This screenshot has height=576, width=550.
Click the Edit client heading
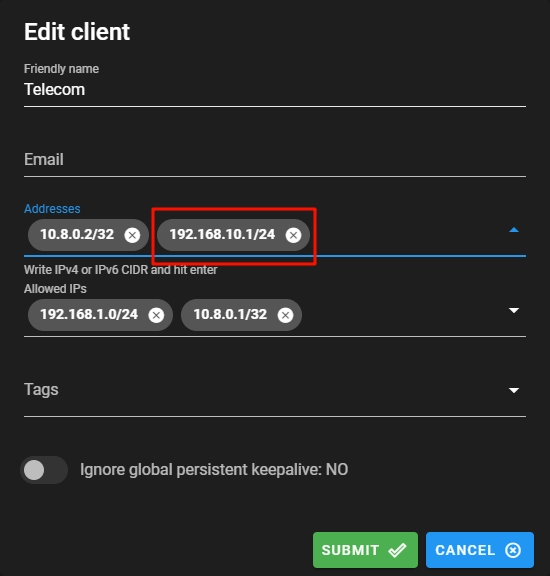coord(77,32)
